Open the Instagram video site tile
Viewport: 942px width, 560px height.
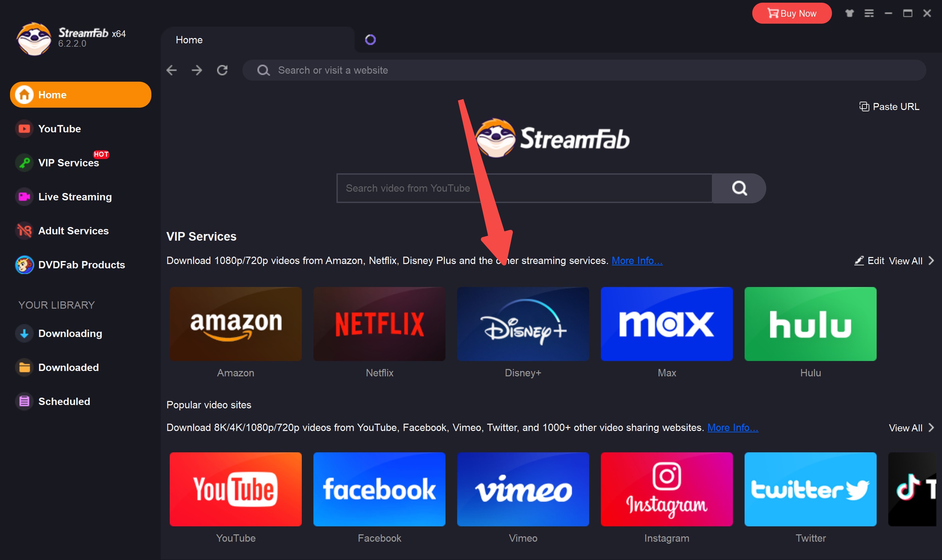(667, 489)
